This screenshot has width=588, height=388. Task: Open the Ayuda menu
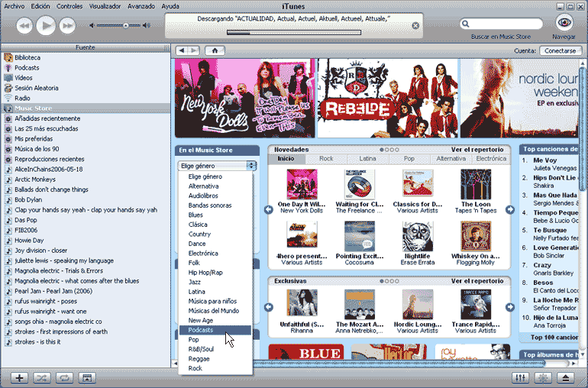170,6
